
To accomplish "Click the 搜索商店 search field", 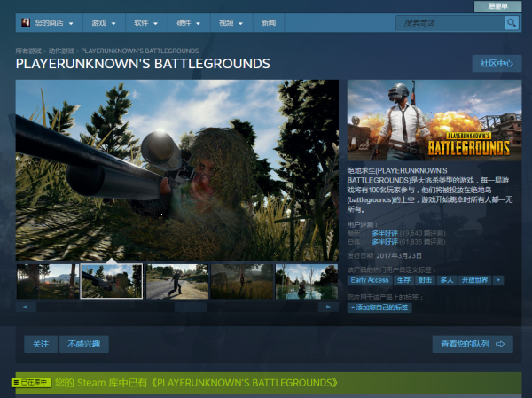I will [x=450, y=23].
